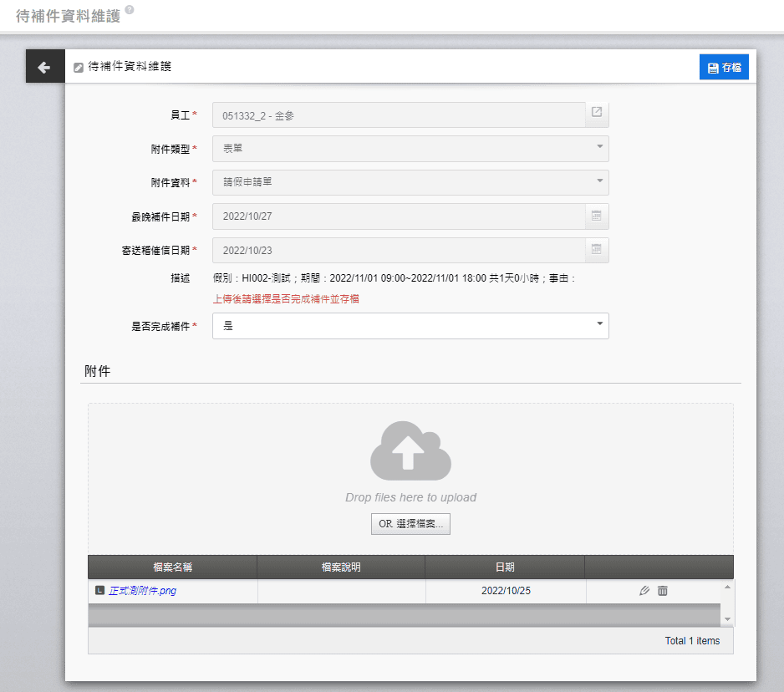Click the help question mark icon

point(130,11)
